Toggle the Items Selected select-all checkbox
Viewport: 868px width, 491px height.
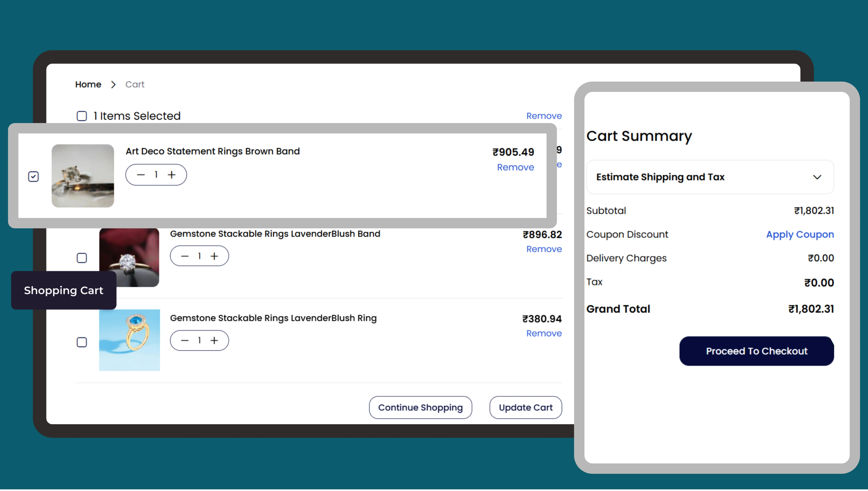coord(82,116)
